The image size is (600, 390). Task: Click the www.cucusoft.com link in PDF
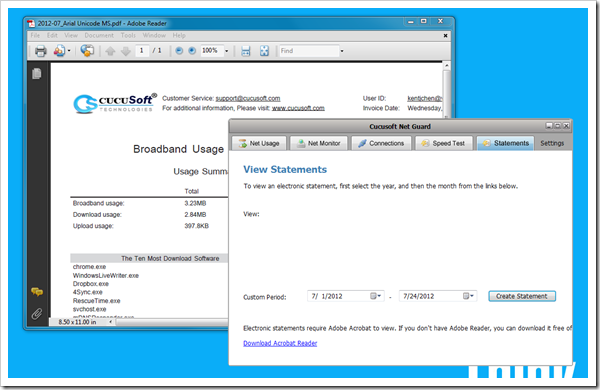click(x=298, y=108)
